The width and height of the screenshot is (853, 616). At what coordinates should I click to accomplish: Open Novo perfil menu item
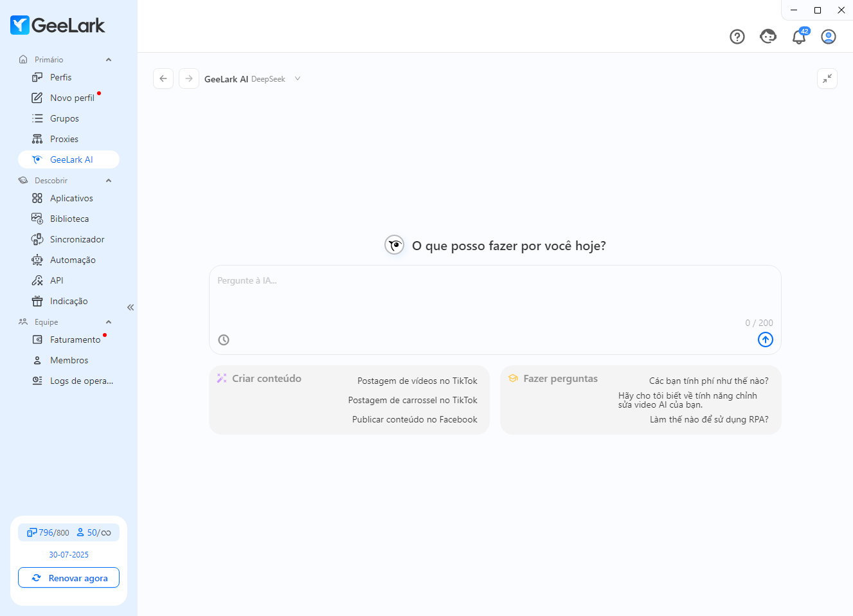pyautogui.click(x=69, y=98)
